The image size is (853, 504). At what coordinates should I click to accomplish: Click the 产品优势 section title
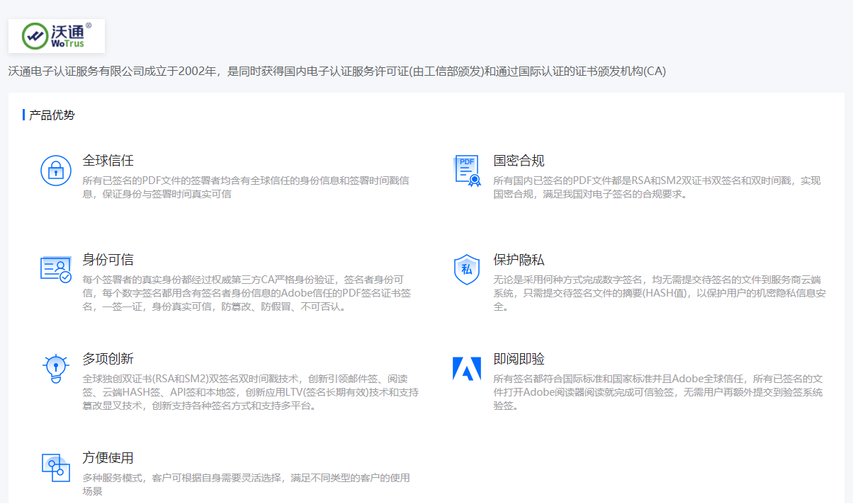tap(52, 115)
